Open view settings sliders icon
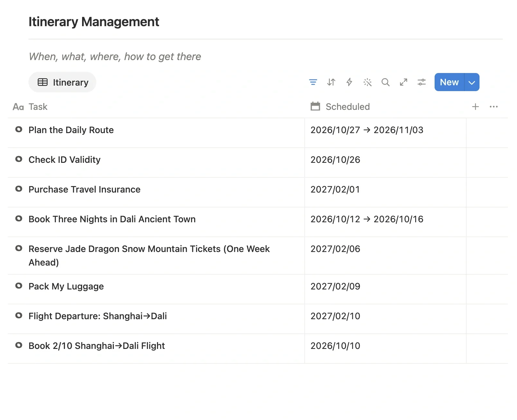 click(422, 82)
